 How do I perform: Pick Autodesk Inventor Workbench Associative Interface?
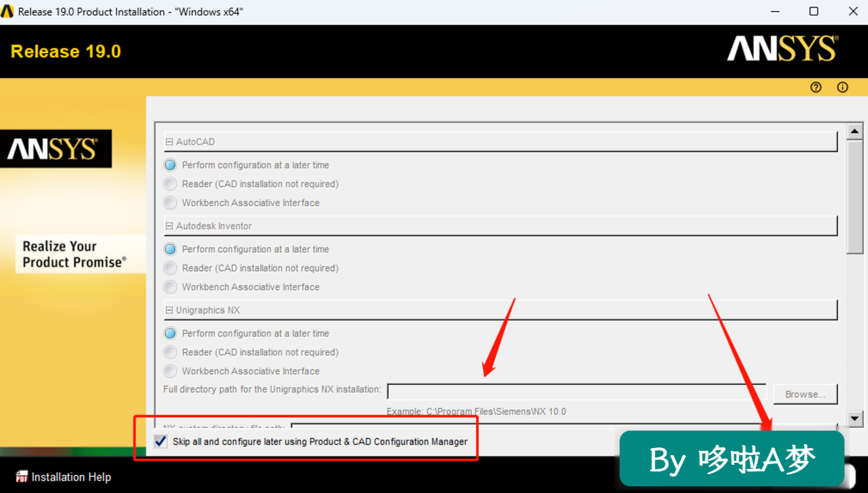[x=171, y=286]
